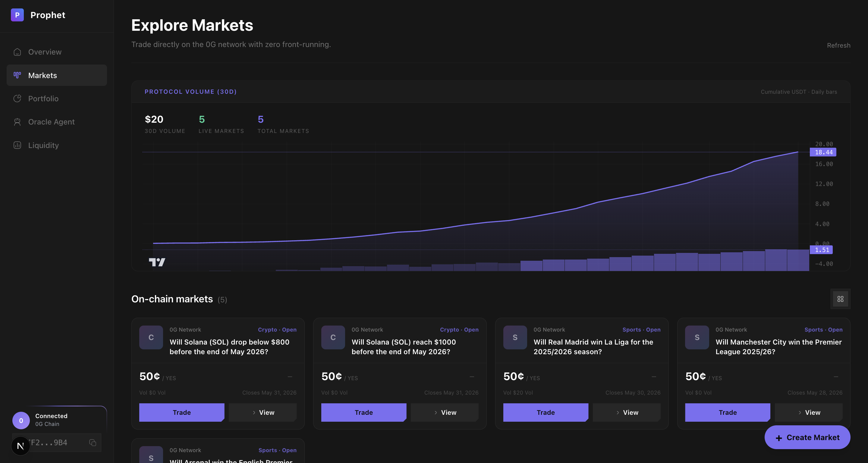Click 'Sports · Open' tag on Manchester City card
The height and width of the screenshot is (463, 868).
tap(823, 329)
